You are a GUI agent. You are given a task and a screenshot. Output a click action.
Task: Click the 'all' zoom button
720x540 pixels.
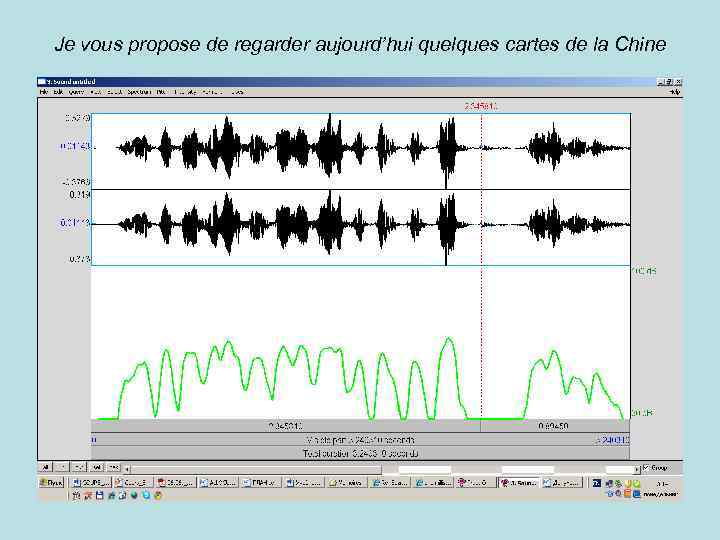tap(45, 467)
